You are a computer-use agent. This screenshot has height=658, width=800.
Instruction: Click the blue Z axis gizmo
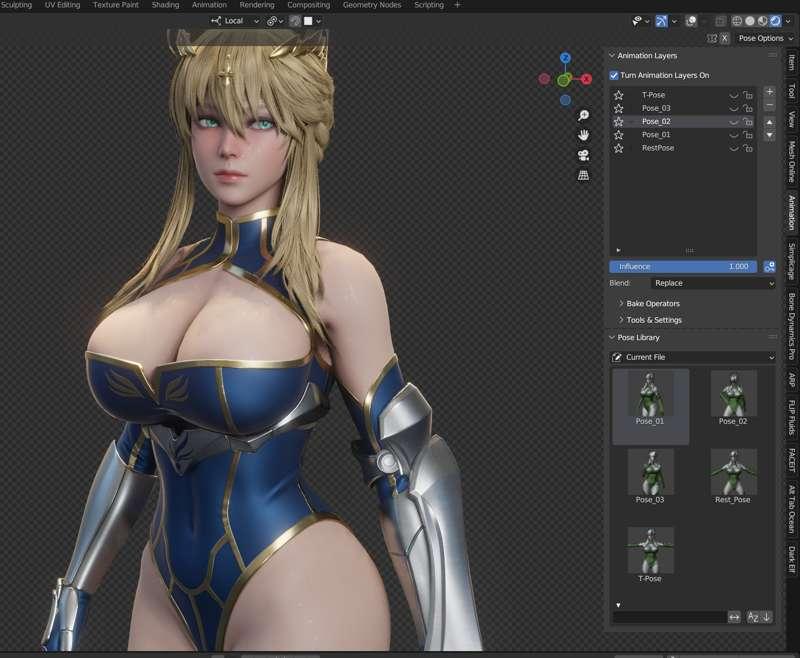565,58
